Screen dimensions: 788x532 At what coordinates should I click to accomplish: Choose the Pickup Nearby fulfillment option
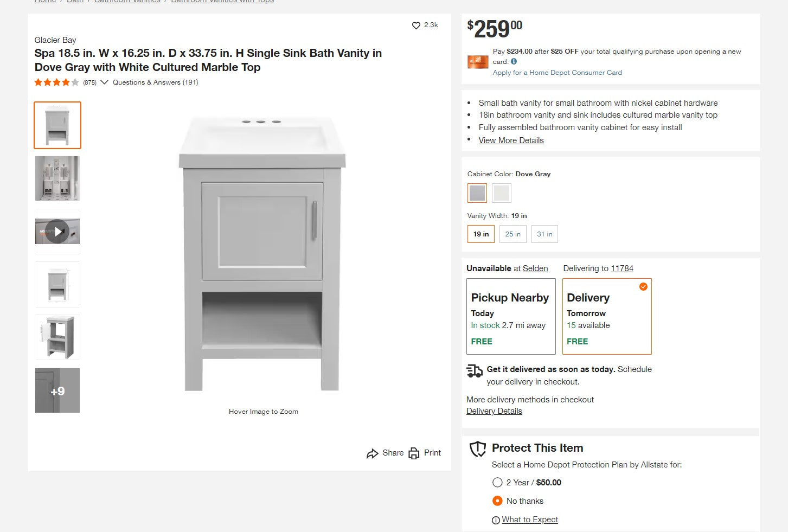pos(511,316)
